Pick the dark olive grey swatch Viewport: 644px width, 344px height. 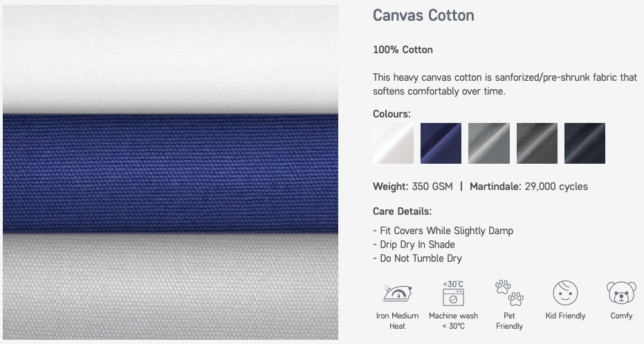click(537, 143)
